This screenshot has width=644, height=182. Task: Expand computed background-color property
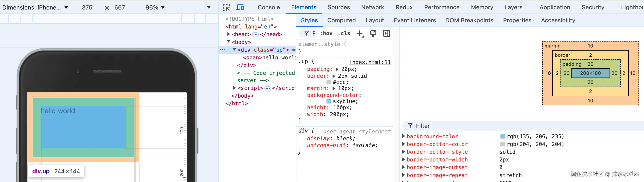(403, 136)
